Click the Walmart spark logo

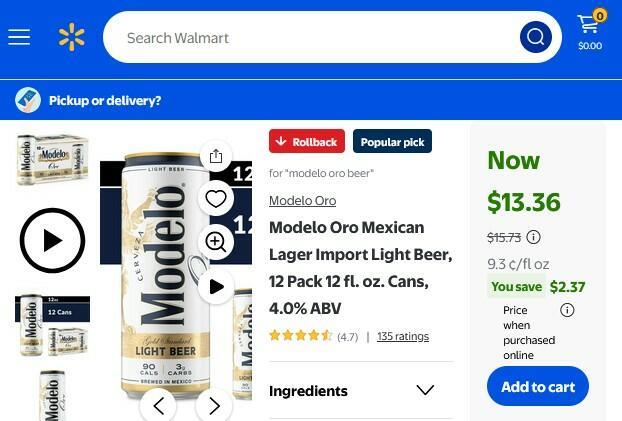pos(71,38)
